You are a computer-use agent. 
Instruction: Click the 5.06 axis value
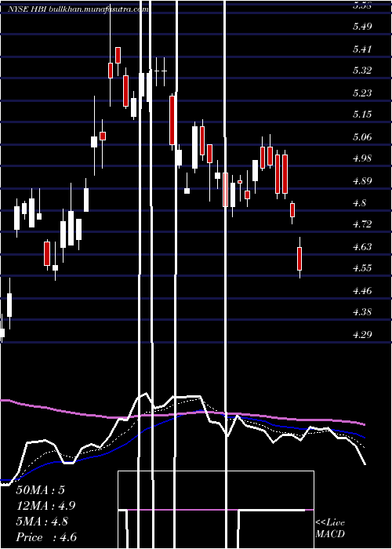pos(362,137)
